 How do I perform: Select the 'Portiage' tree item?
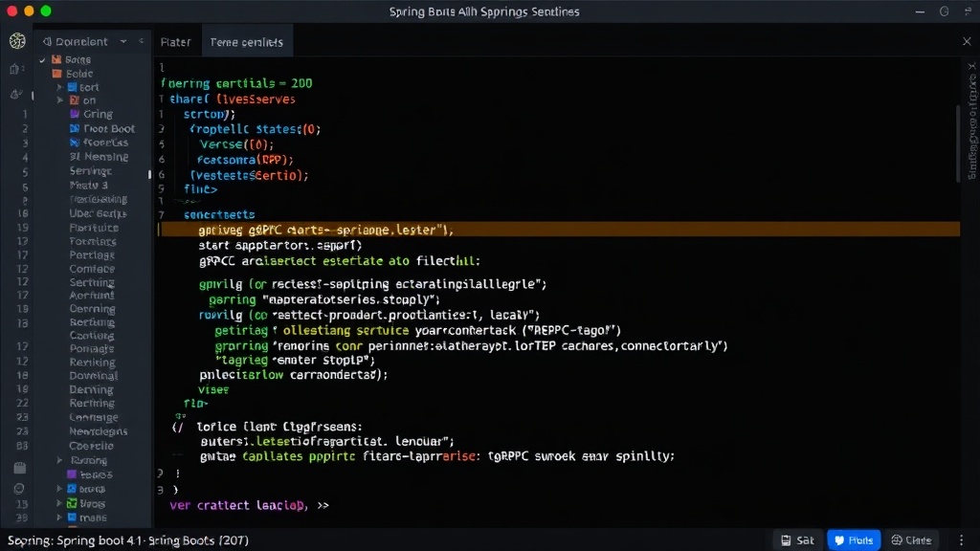tap(92, 254)
